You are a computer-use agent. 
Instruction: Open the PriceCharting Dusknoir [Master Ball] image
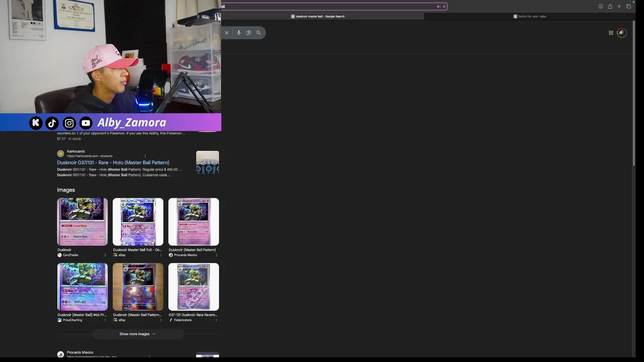(x=82, y=287)
